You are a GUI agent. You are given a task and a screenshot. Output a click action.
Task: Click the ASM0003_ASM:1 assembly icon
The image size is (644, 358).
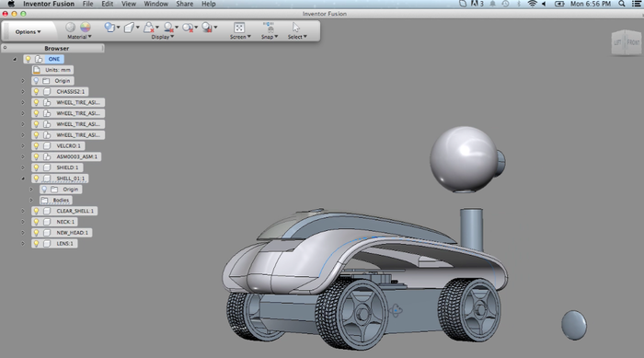point(47,156)
